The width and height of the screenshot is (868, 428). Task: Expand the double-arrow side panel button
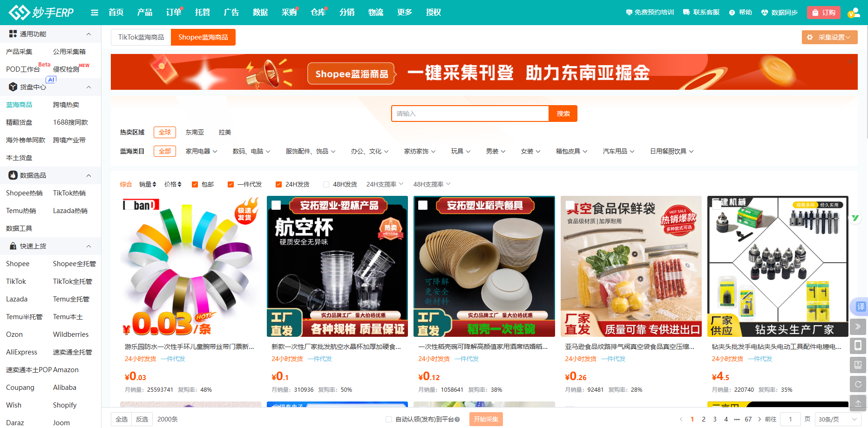[858, 327]
